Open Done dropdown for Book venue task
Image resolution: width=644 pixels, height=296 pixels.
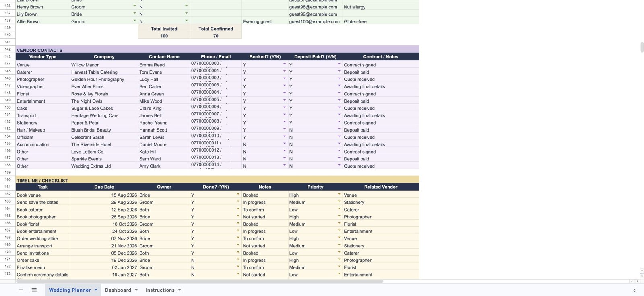pos(238,194)
